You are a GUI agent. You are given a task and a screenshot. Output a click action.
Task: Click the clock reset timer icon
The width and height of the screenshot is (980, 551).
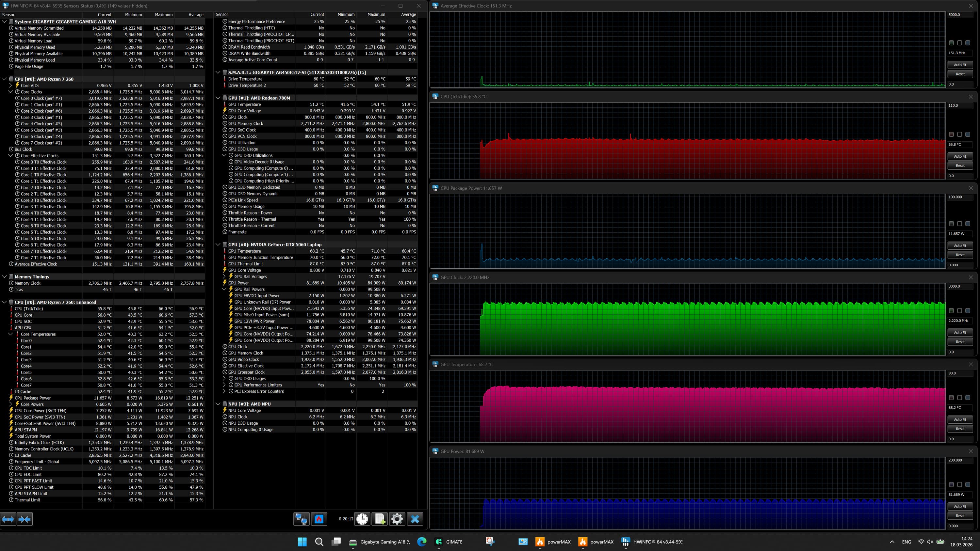click(x=362, y=519)
